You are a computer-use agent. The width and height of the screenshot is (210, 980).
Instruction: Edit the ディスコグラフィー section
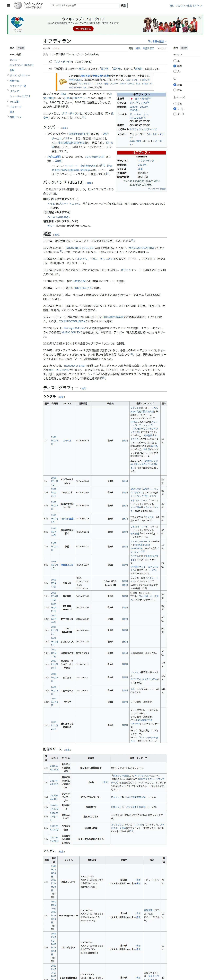pyautogui.click(x=84, y=388)
